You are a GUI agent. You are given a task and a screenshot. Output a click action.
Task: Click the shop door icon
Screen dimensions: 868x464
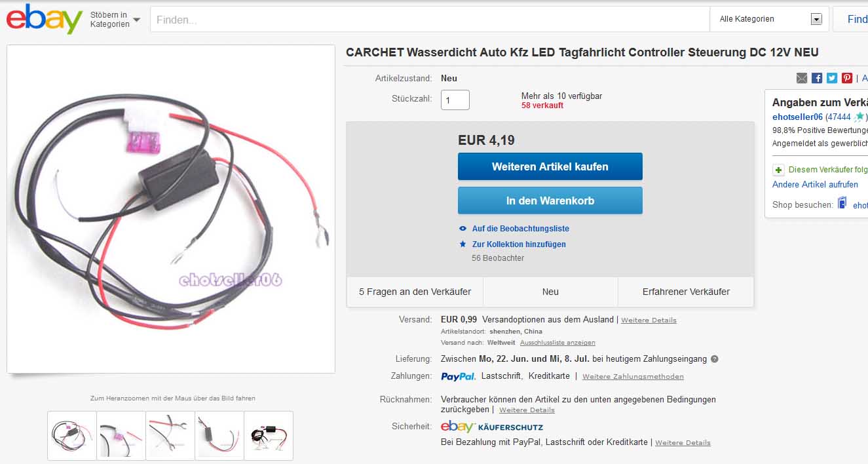pyautogui.click(x=842, y=204)
